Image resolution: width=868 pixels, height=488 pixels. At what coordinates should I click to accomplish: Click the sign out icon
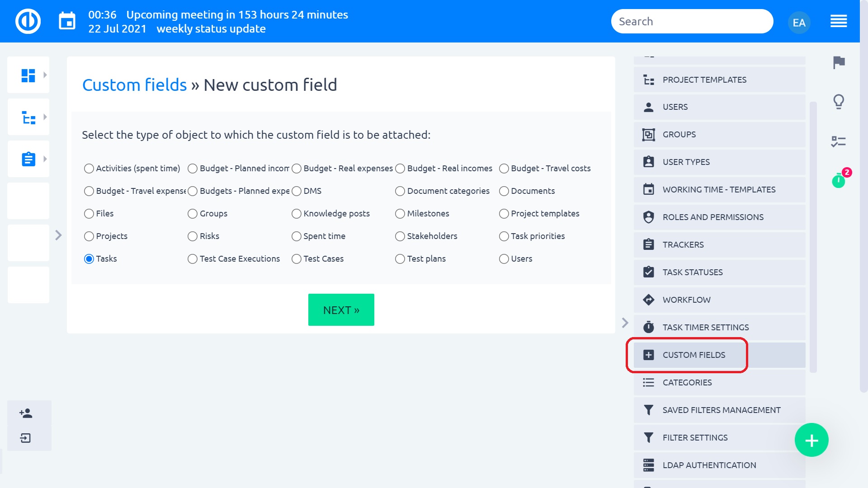pyautogui.click(x=26, y=438)
